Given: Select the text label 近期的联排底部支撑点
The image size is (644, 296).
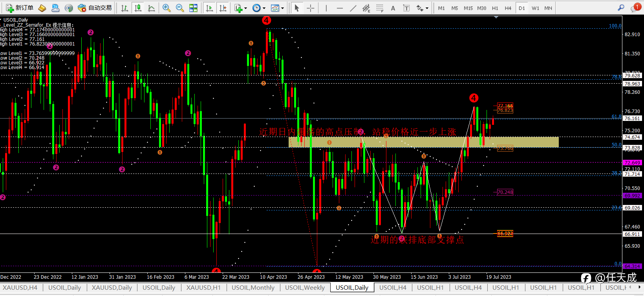Looking at the screenshot, I should [x=417, y=239].
